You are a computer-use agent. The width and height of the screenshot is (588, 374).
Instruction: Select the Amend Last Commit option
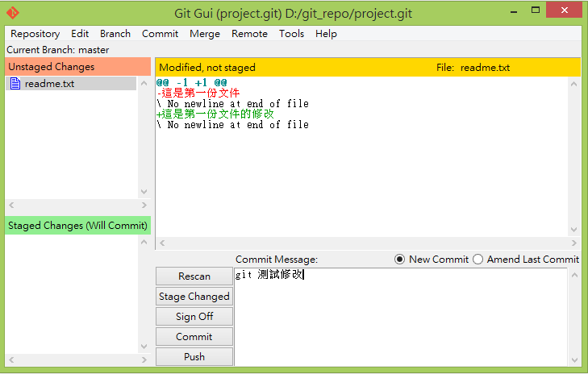click(477, 260)
